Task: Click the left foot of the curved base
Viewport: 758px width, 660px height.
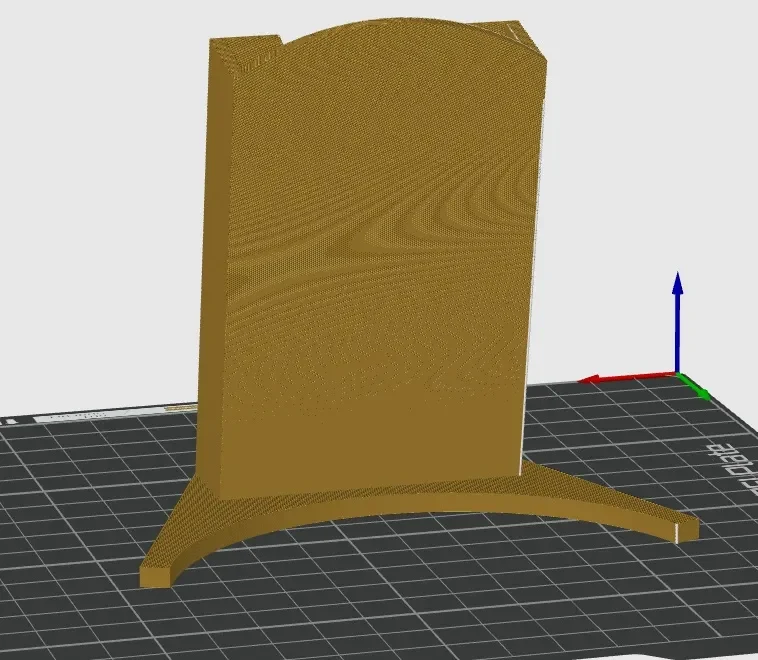Action: [157, 574]
